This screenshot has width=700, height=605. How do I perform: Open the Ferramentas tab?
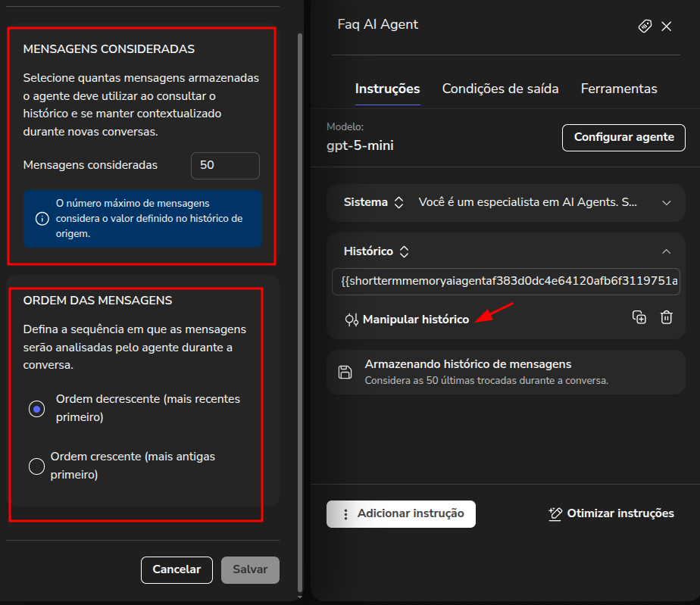(619, 89)
